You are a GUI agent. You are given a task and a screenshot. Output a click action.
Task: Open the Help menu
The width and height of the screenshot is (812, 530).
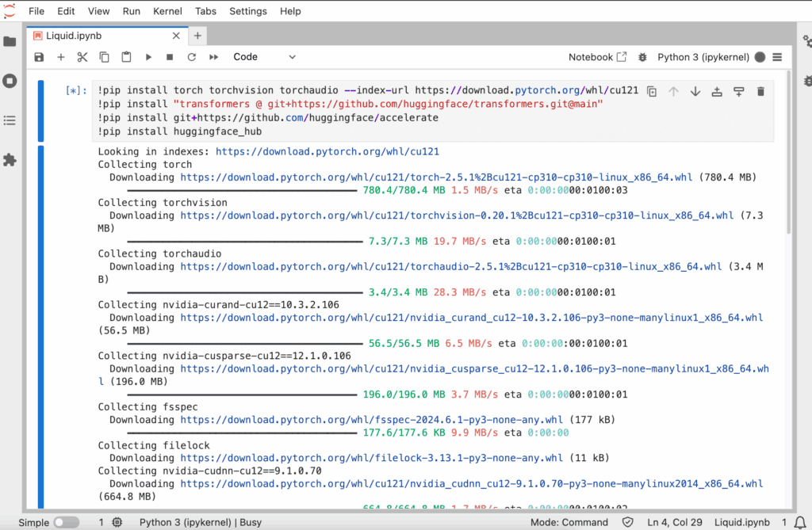coord(290,11)
